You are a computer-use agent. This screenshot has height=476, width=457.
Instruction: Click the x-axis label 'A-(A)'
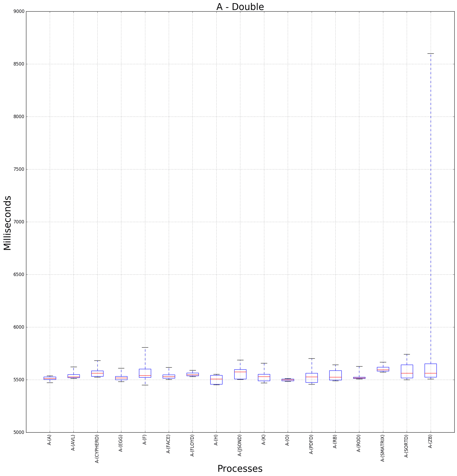click(x=49, y=440)
